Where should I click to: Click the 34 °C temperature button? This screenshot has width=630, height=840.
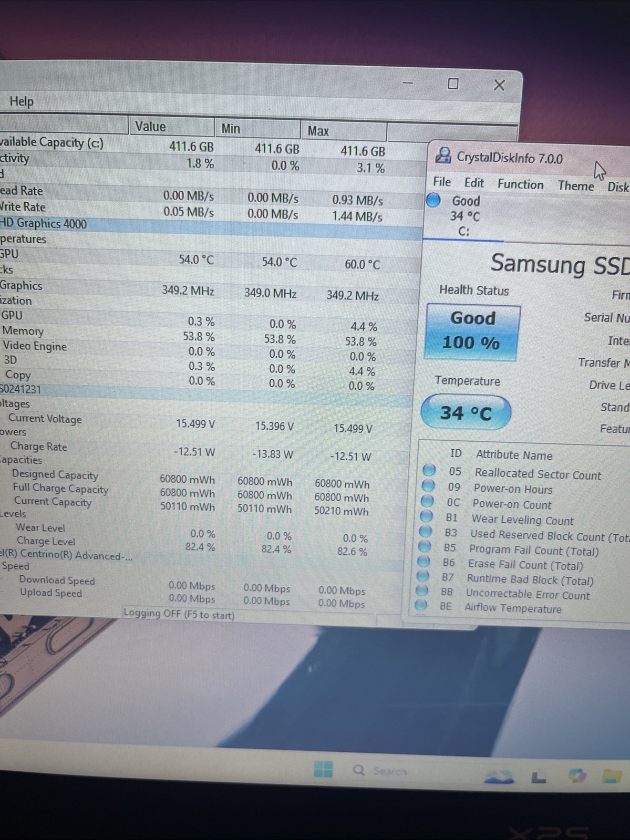coord(466,413)
